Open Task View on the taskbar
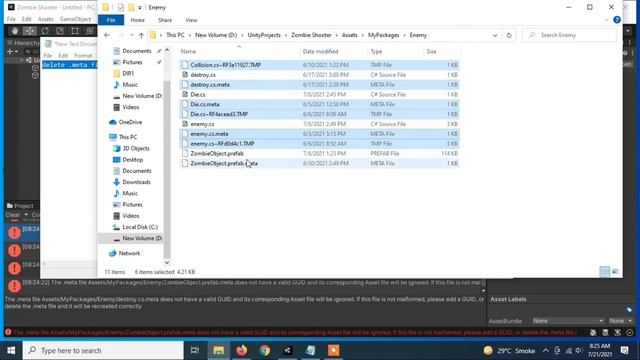640x360 pixels. [x=195, y=351]
